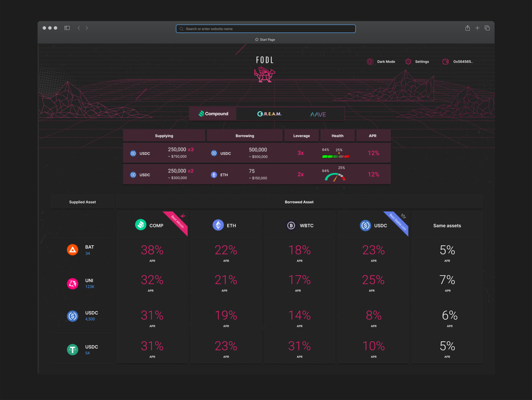Image resolution: width=532 pixels, height=400 pixels.
Task: Open Settings via gear icon
Action: [x=408, y=62]
